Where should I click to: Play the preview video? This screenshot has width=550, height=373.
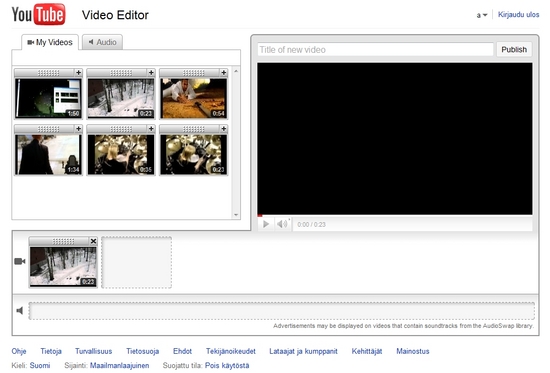click(266, 224)
